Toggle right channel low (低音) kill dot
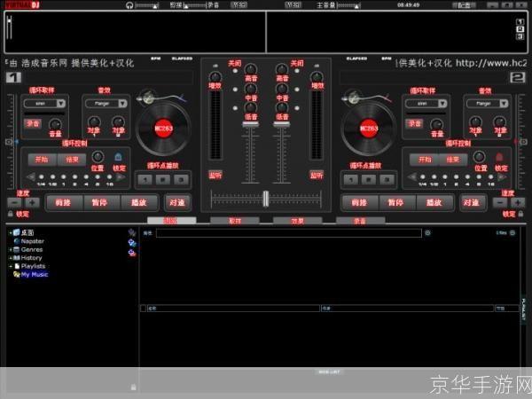This screenshot has height=399, width=532. pos(297,108)
